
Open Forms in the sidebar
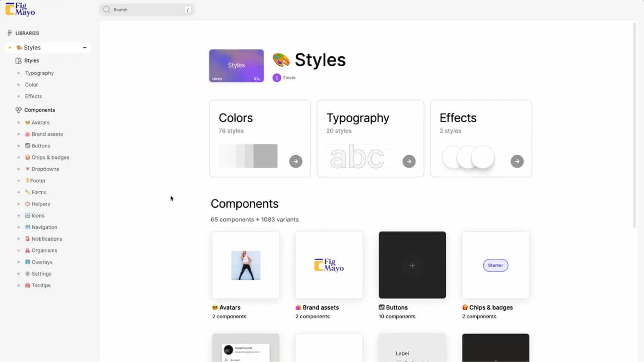(36, 192)
